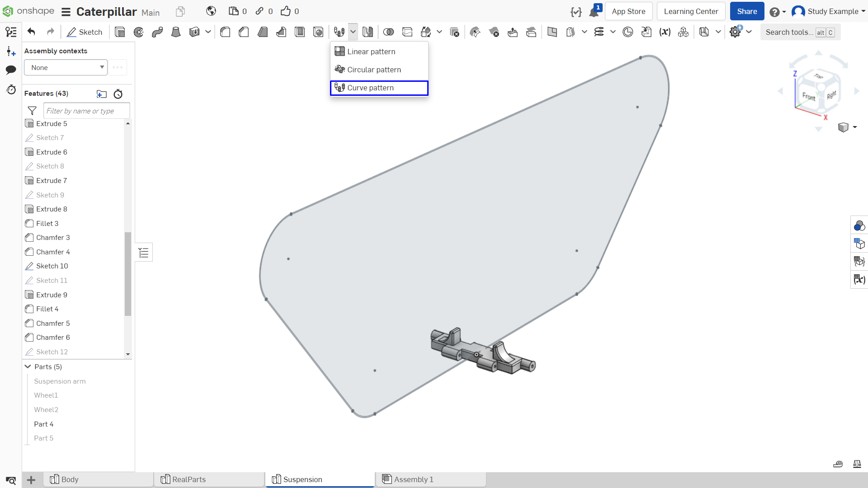868x488 pixels.
Task: Click the Share button
Action: (x=747, y=11)
